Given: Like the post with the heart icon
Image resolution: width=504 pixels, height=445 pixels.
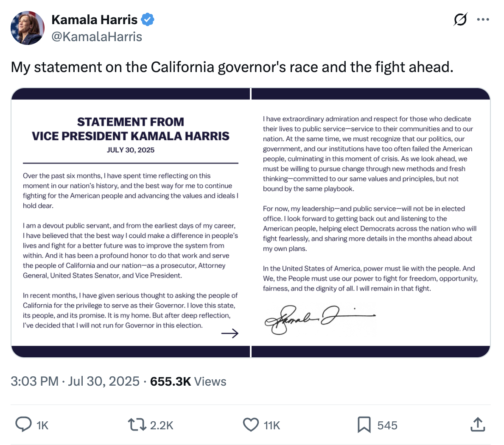Looking at the screenshot, I should [251, 425].
